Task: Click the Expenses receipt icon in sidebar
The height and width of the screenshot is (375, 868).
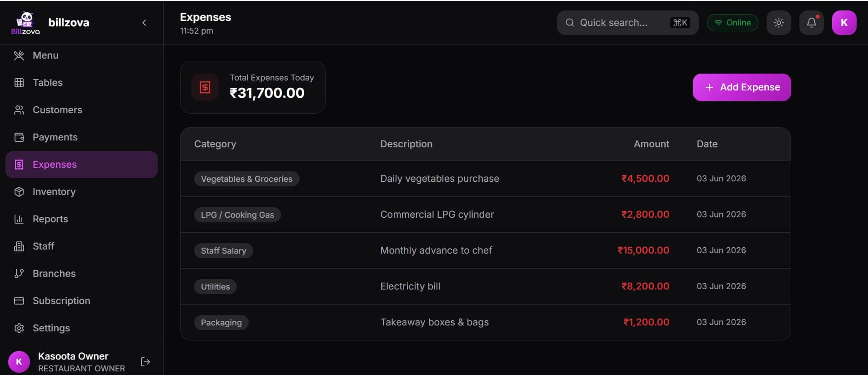Action: (x=19, y=165)
